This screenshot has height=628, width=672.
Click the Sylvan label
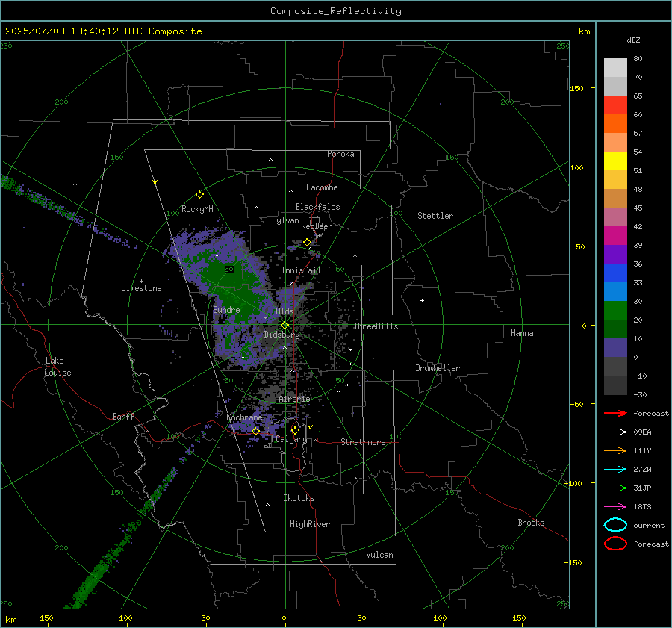click(285, 220)
